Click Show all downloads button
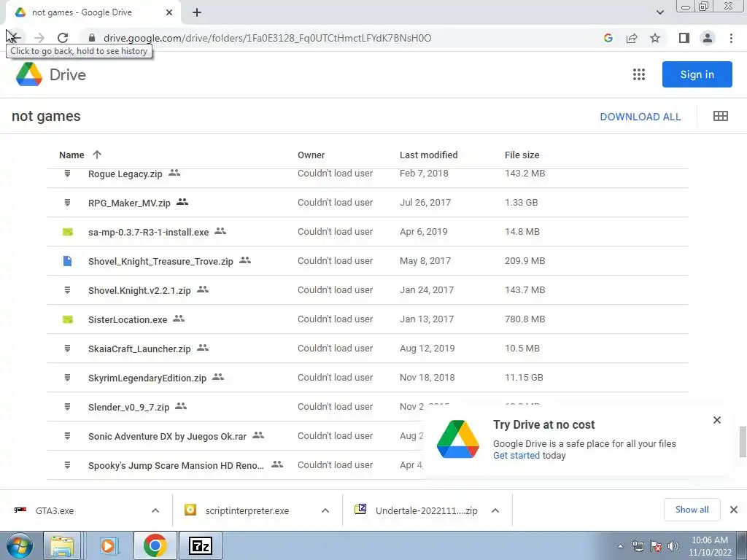This screenshot has width=747, height=560. point(692,510)
